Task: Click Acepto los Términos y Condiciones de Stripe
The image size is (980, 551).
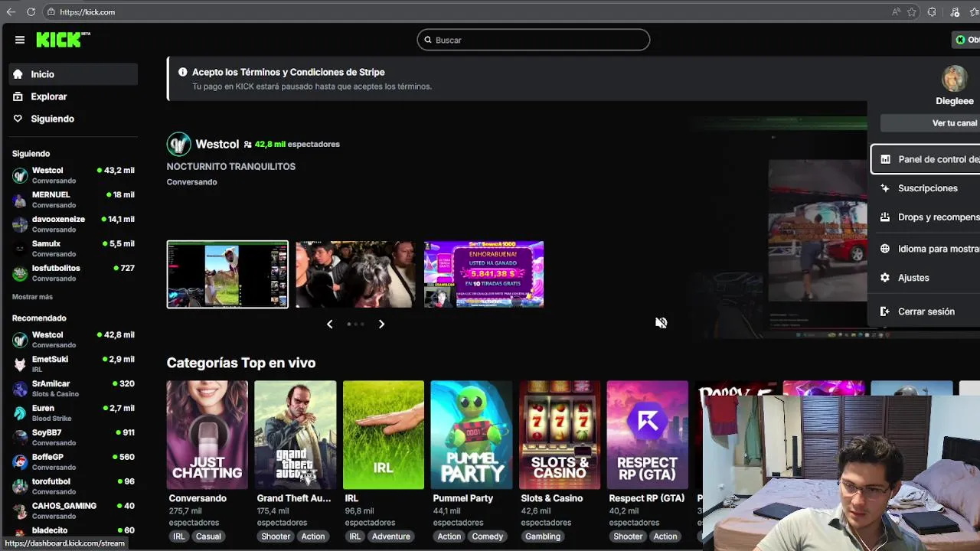Action: click(289, 72)
